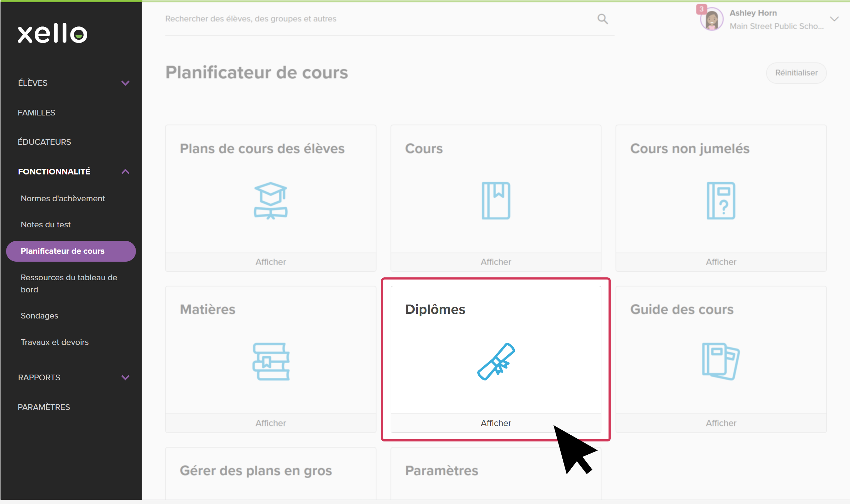Click the Diplômes card title
Image resolution: width=850 pixels, height=504 pixels.
point(435,309)
